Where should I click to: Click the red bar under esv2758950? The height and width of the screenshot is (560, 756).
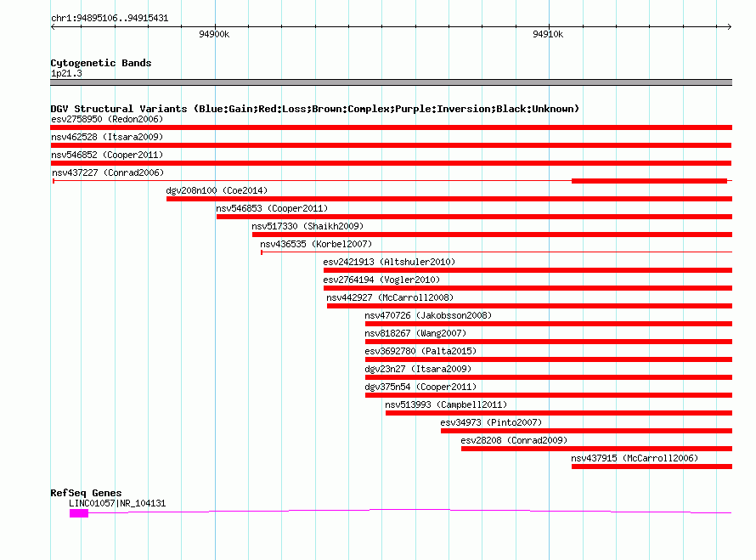pos(391,127)
